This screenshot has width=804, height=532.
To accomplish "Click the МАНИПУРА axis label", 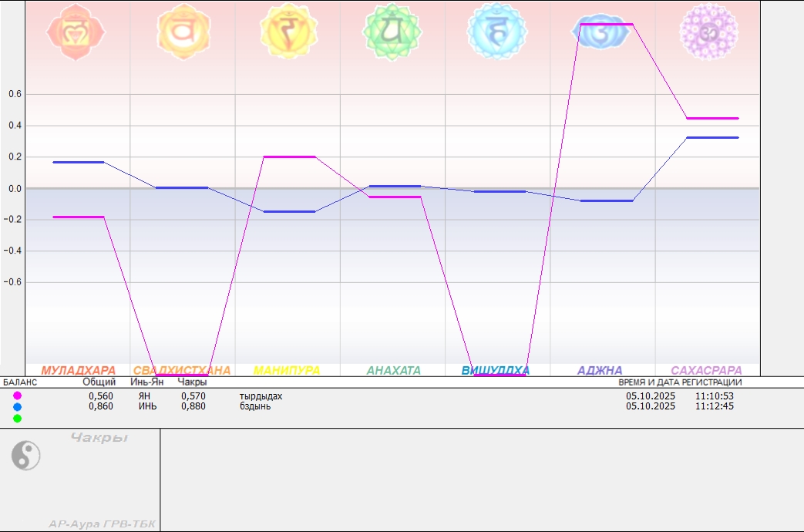I will click(x=287, y=371).
